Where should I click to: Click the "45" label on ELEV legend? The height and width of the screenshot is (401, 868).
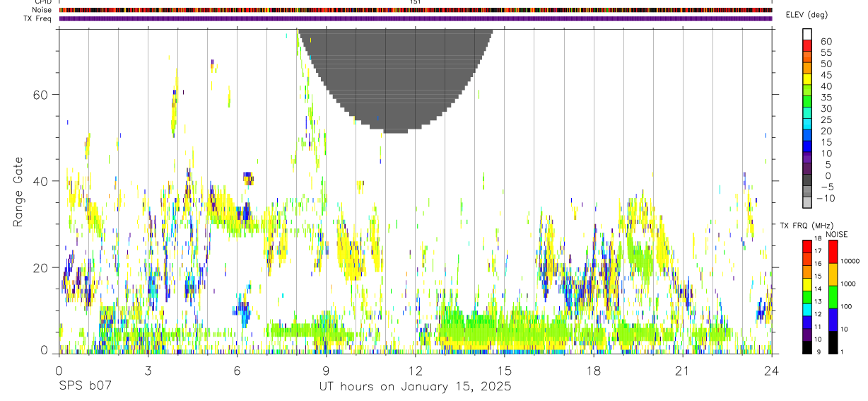[x=826, y=75]
